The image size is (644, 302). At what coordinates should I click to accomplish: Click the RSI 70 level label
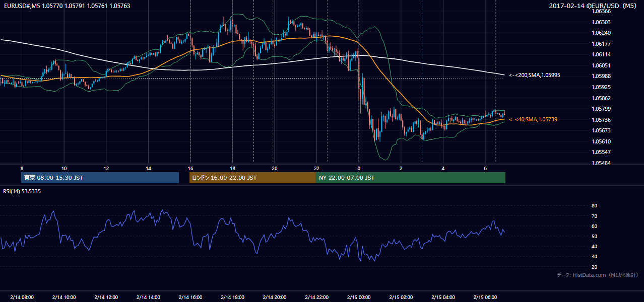coord(595,216)
